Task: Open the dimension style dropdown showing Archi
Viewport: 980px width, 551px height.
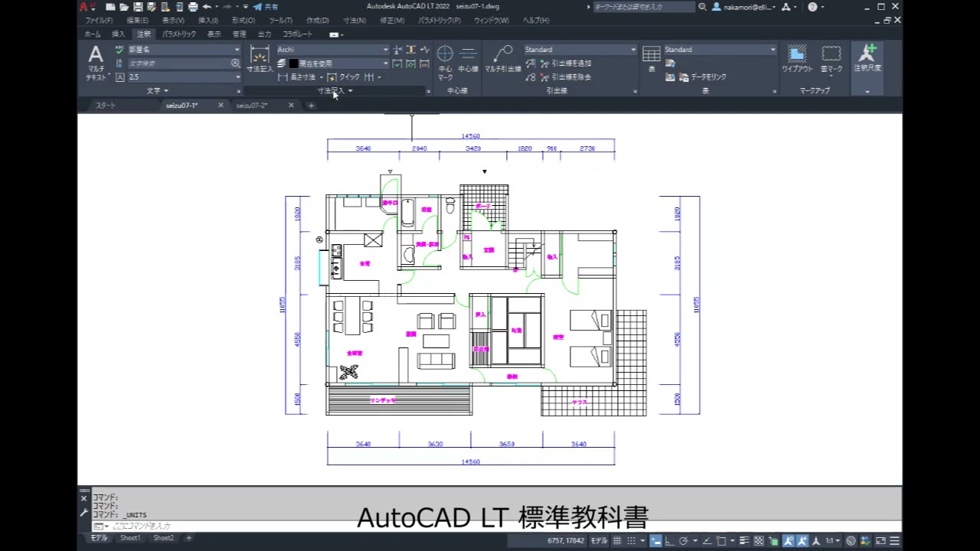Action: [x=332, y=50]
